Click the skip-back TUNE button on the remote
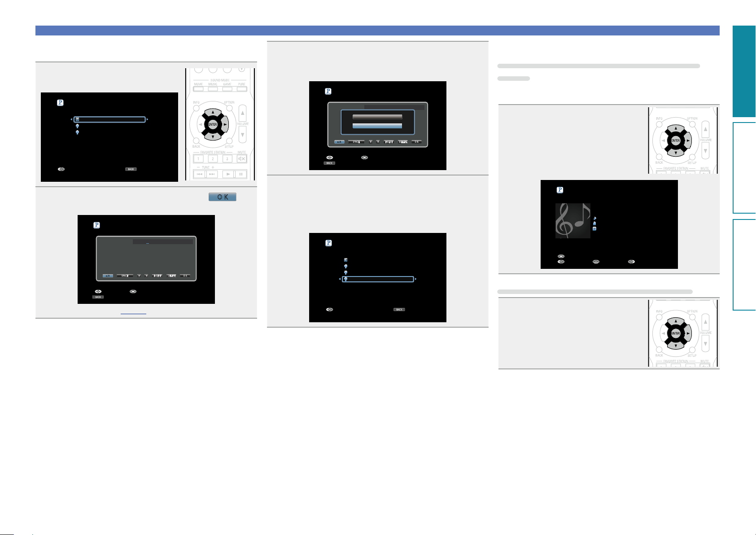Screen dimensions: 756x535 click(x=200, y=174)
